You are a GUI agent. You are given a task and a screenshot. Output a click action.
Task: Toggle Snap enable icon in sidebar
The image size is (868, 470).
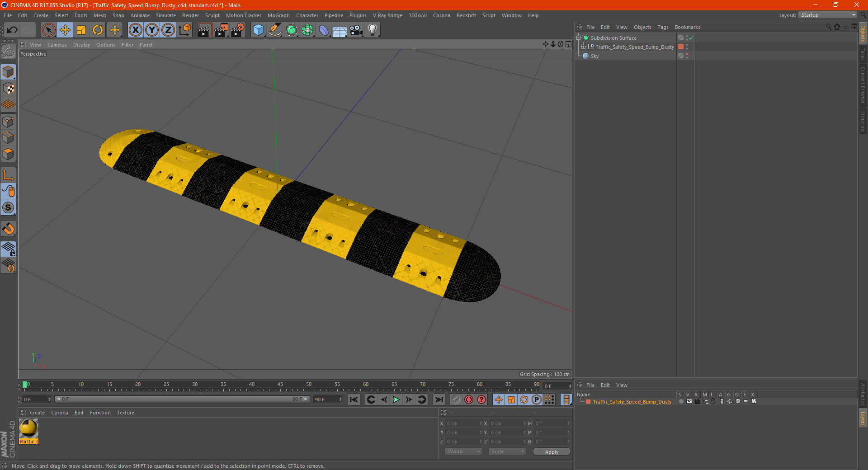click(8, 207)
